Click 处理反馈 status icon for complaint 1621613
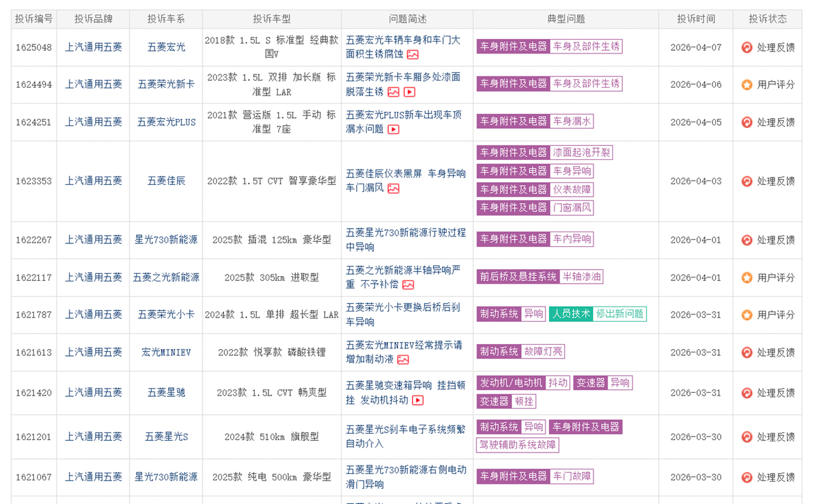Image resolution: width=835 pixels, height=504 pixels. coord(747,352)
